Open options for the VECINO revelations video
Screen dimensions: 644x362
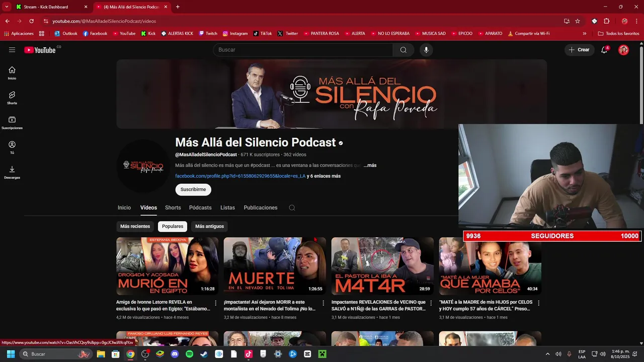coord(431,303)
